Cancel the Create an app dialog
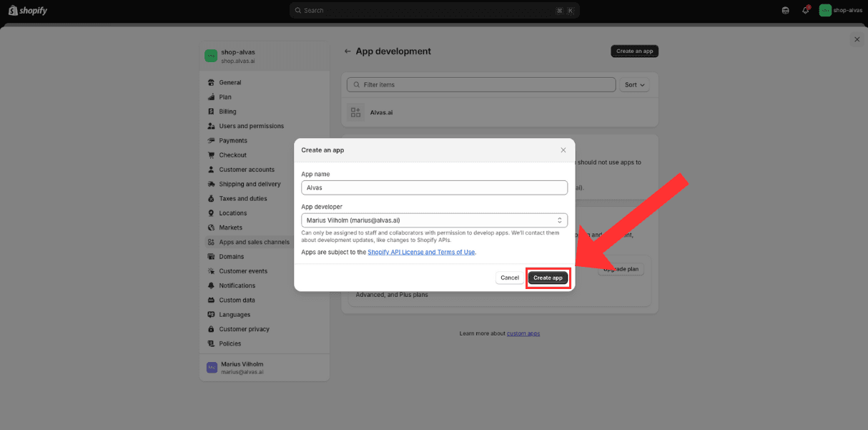 [x=510, y=278]
